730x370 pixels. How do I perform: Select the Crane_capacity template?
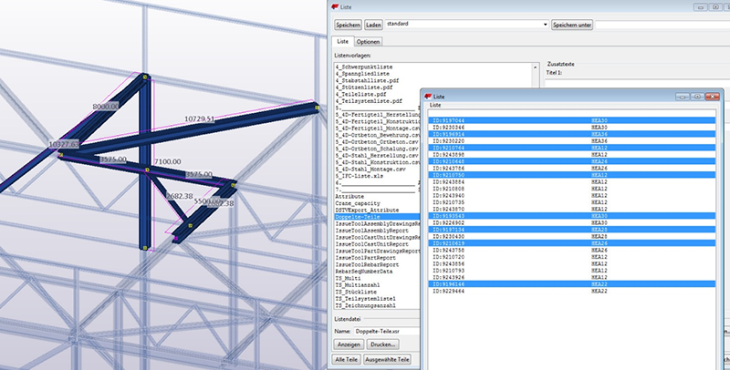coord(358,203)
